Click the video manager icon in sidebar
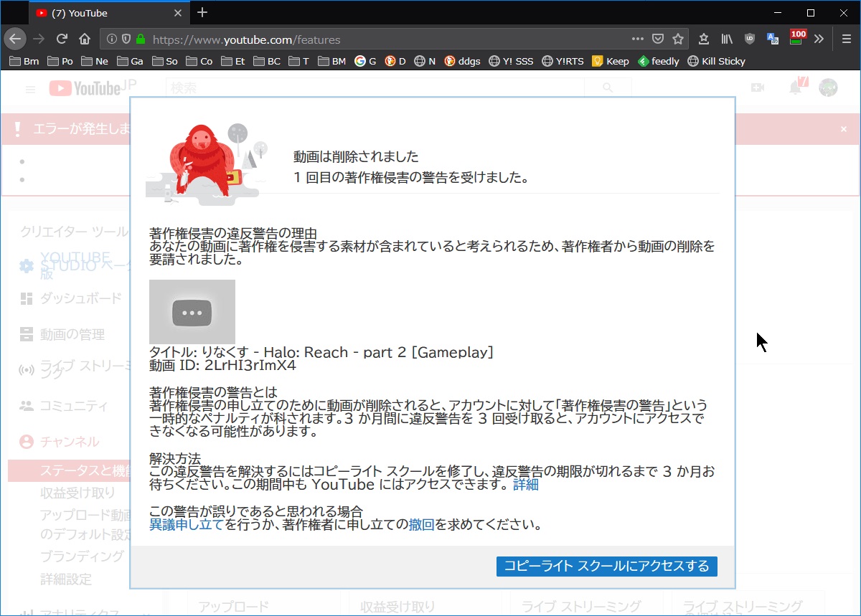This screenshot has width=861, height=616. pos(27,334)
